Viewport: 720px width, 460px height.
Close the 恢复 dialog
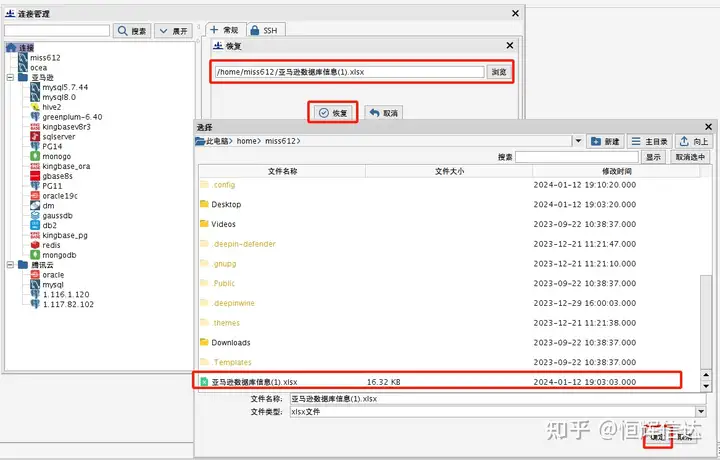510,45
